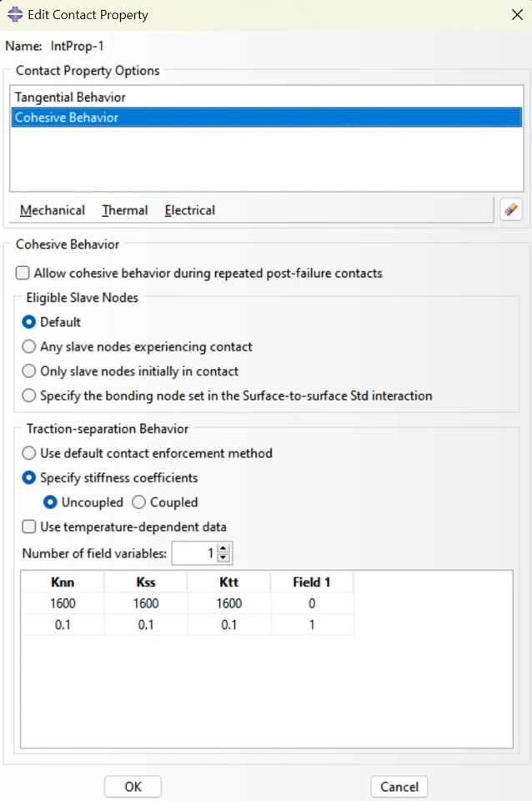Select Tangential Behavior in options list
This screenshot has height=801, width=532.
click(x=71, y=98)
